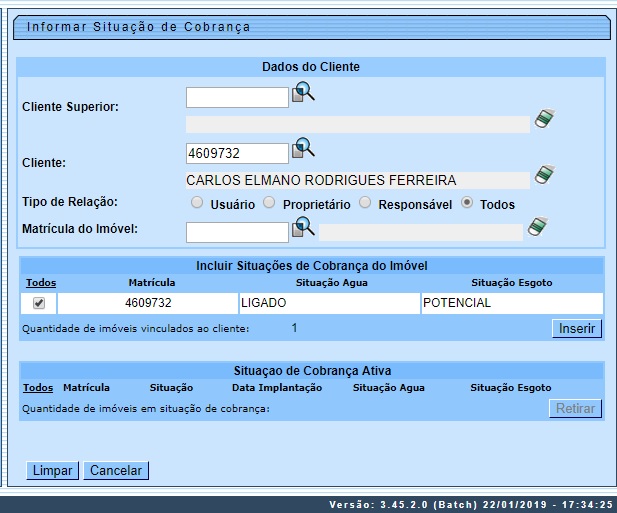
Task: Select the Proprietário relation type
Action: (x=269, y=203)
